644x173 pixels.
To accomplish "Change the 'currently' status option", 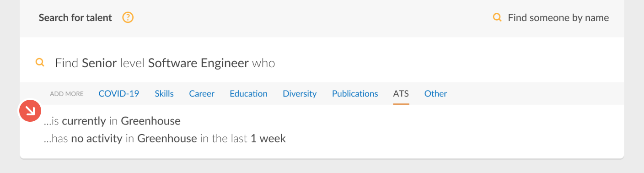I will pos(84,121).
